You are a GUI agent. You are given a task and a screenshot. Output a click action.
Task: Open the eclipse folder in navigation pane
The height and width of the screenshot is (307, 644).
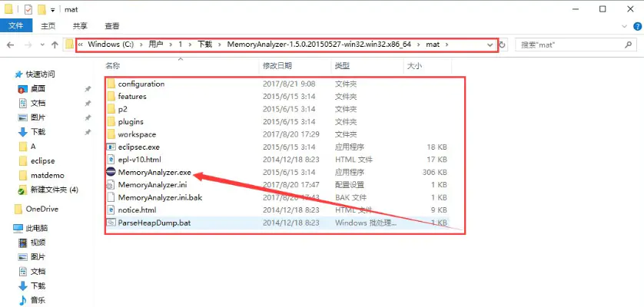pos(42,161)
